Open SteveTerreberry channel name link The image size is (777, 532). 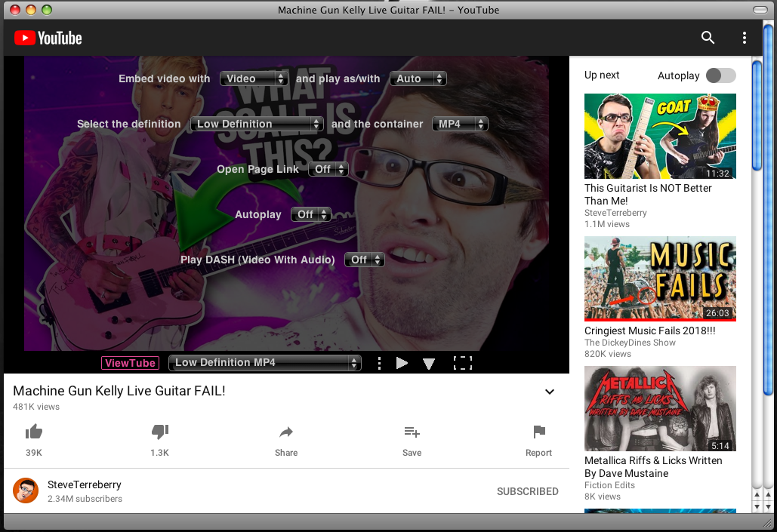point(85,484)
